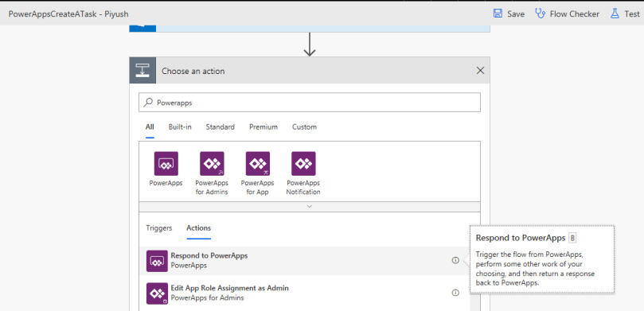Select PowerApps for Admins connector icon
Viewport: 644px width, 311px height.
point(212,163)
